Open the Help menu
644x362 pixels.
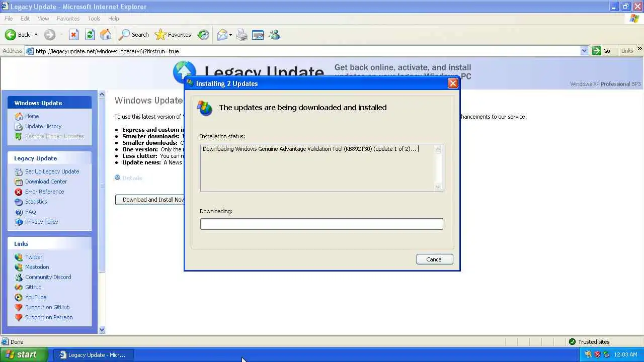(x=114, y=19)
